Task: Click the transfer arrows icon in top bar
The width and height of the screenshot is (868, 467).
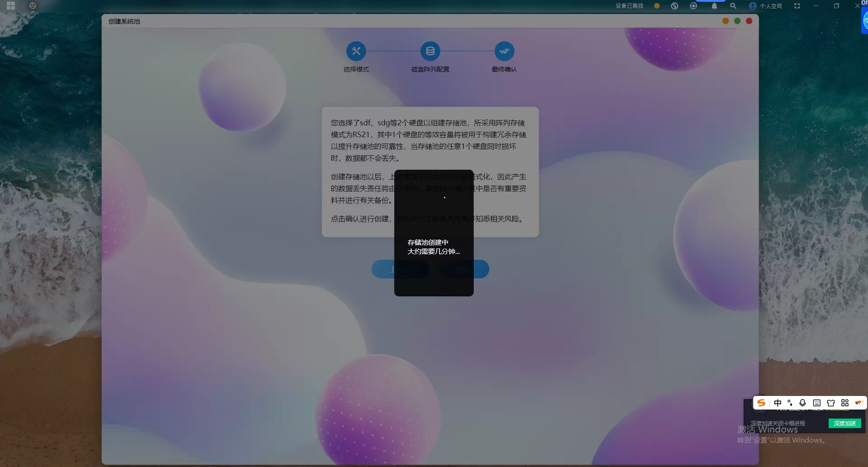Action: (675, 6)
